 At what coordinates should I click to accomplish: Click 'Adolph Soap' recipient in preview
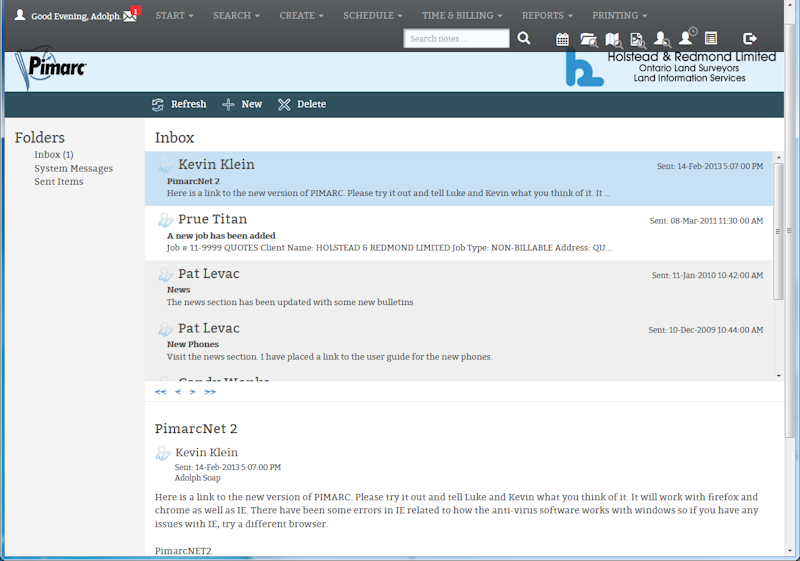click(197, 478)
